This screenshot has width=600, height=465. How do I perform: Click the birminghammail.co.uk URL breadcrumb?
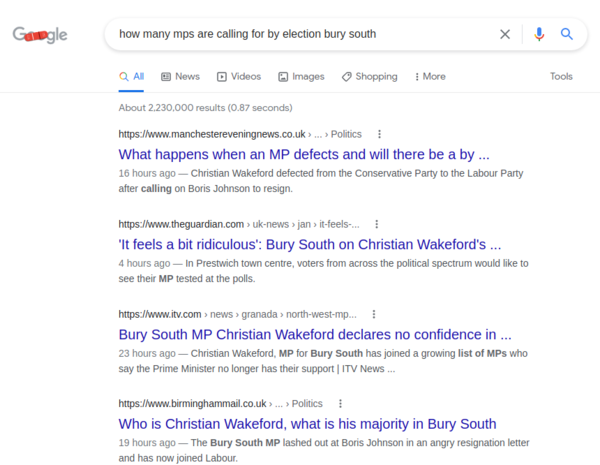[x=220, y=403]
